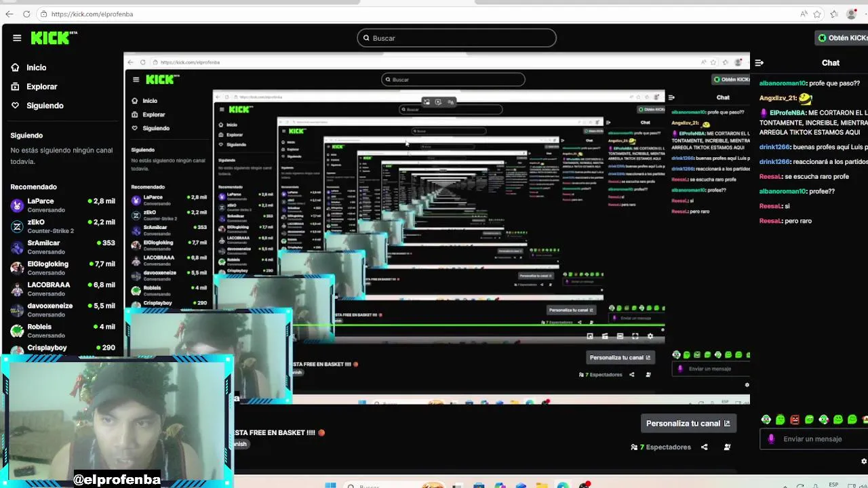Collapse the chat panel with arrow icon
Viewport: 868px width, 488px height.
pos(759,62)
